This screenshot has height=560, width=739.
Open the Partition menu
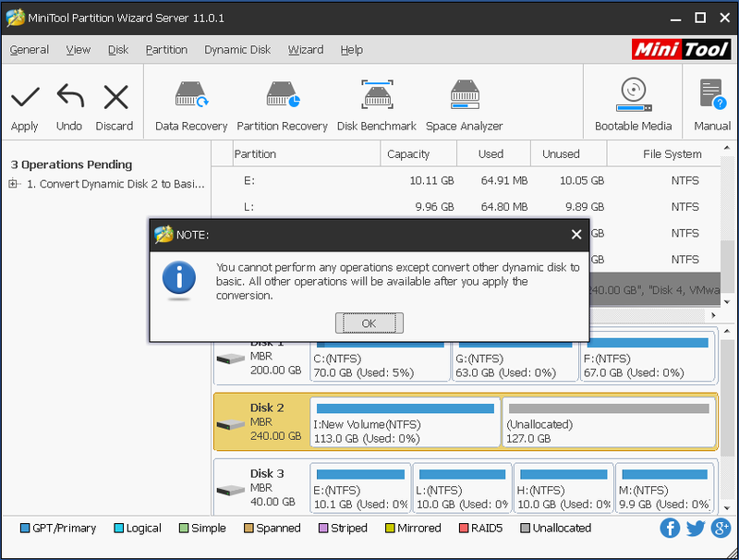(x=166, y=50)
